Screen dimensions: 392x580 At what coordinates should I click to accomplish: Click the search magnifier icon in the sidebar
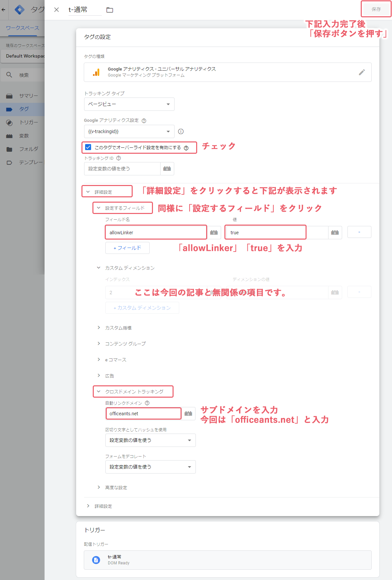[9, 75]
